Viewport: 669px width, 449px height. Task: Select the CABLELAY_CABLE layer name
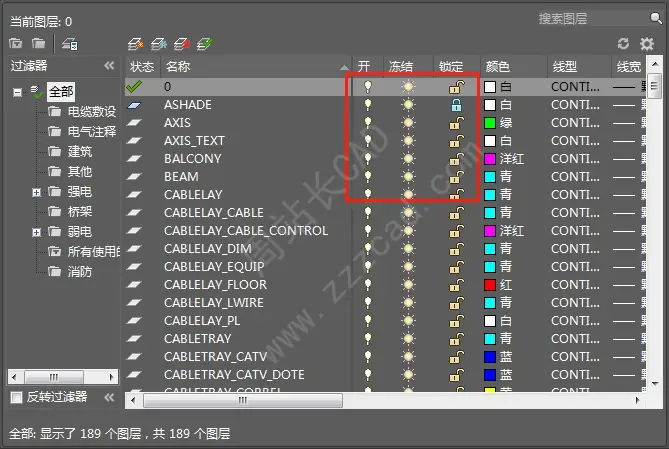click(x=214, y=213)
